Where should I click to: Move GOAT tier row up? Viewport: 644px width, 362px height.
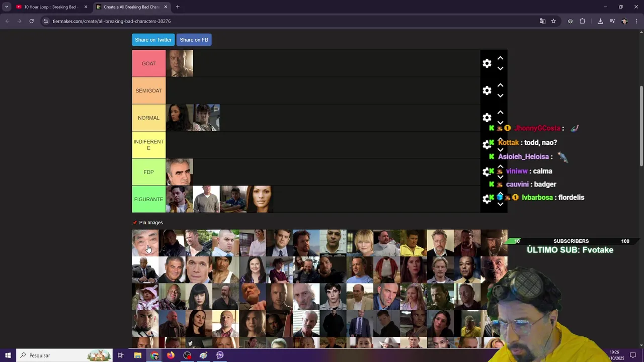[x=500, y=58]
